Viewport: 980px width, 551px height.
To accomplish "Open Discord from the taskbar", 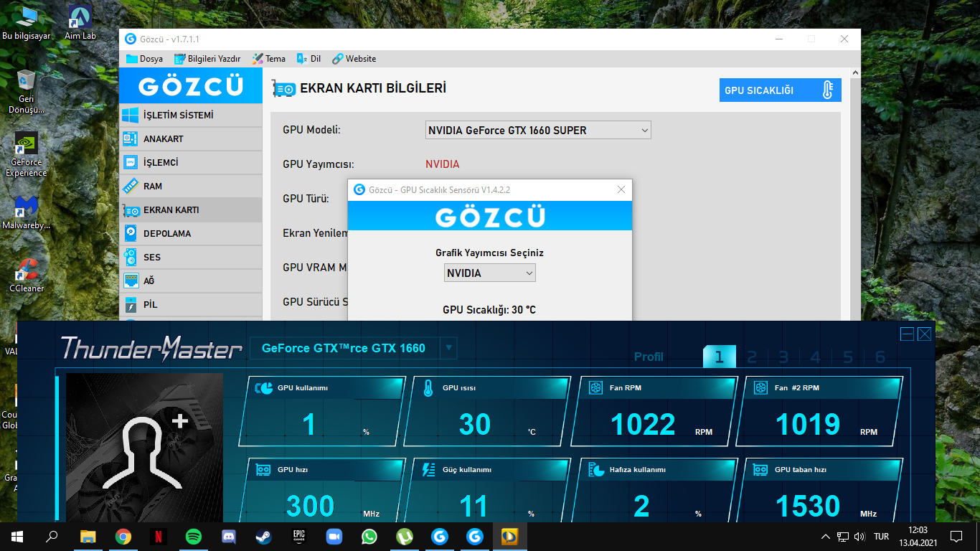I will point(229,536).
